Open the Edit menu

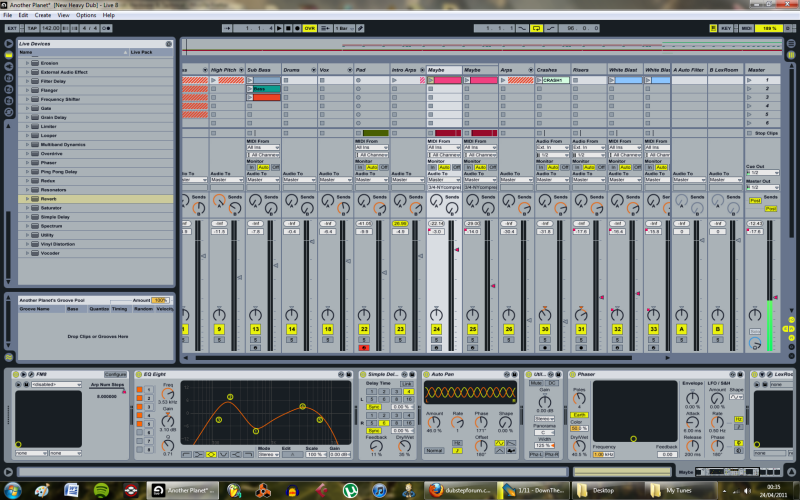tap(23, 15)
